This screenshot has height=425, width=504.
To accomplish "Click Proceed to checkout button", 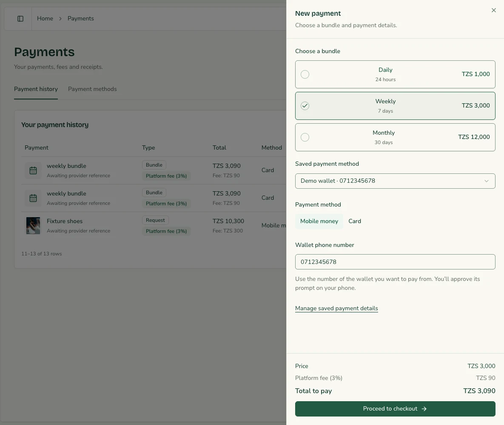I will point(395,408).
